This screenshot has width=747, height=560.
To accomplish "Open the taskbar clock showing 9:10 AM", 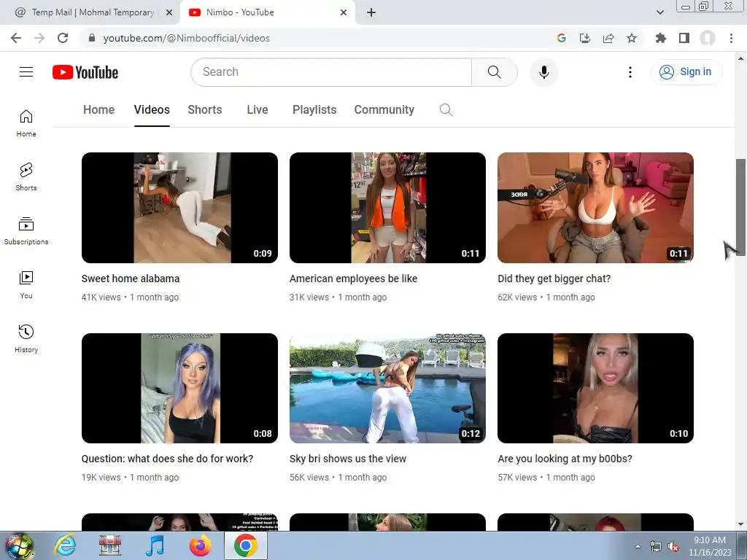I will (x=710, y=546).
